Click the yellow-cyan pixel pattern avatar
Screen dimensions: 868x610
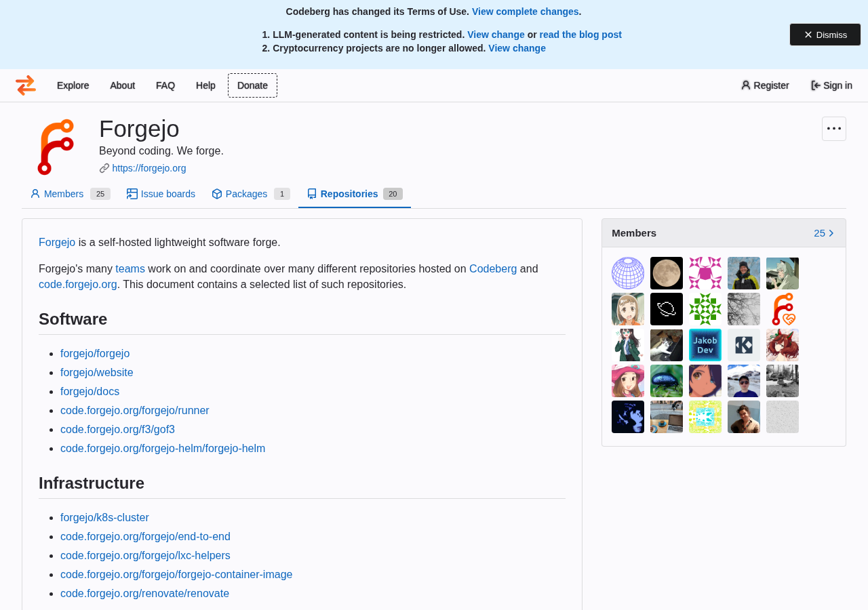coord(705,417)
